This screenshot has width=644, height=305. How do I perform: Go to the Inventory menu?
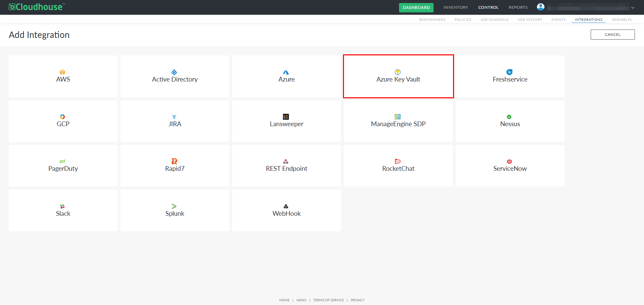pyautogui.click(x=456, y=7)
